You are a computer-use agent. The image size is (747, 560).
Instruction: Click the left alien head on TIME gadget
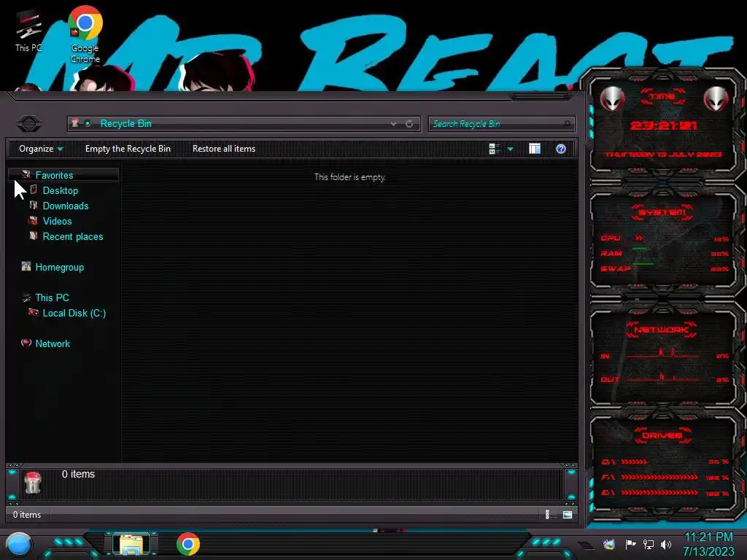coord(612,98)
